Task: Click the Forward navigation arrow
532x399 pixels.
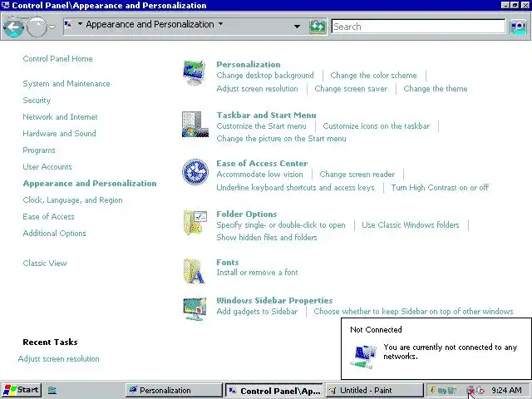Action: [x=37, y=27]
